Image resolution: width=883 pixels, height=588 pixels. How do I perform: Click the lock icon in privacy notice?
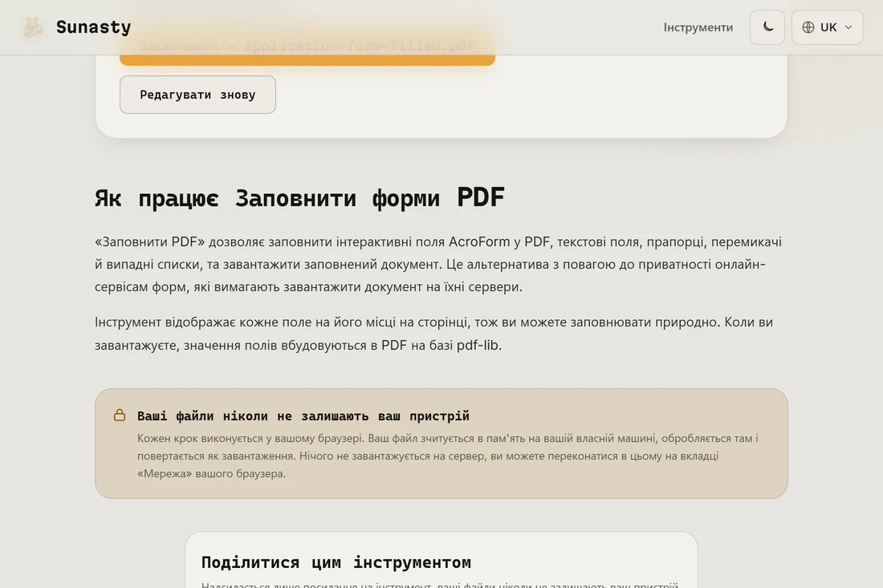click(120, 416)
